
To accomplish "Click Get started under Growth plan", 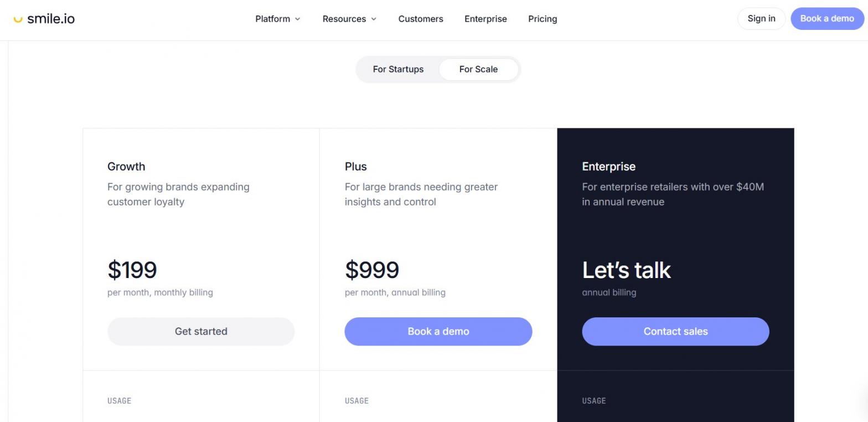I will pos(201,331).
